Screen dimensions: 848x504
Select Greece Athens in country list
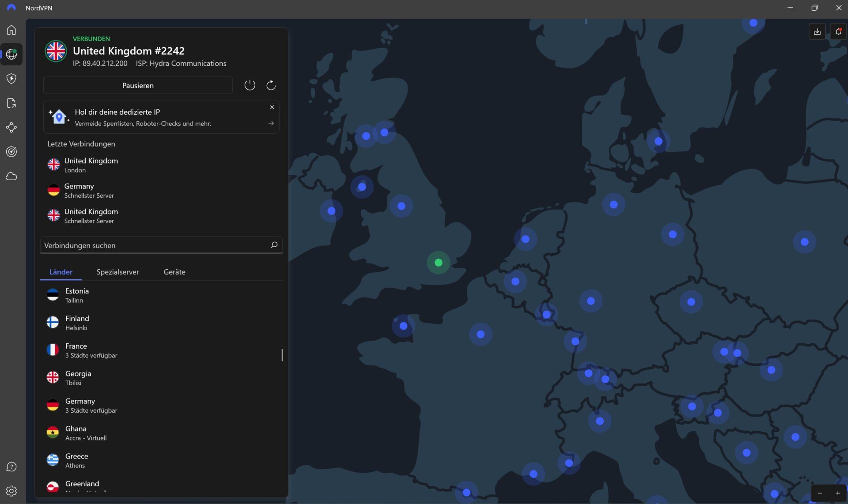point(161,460)
